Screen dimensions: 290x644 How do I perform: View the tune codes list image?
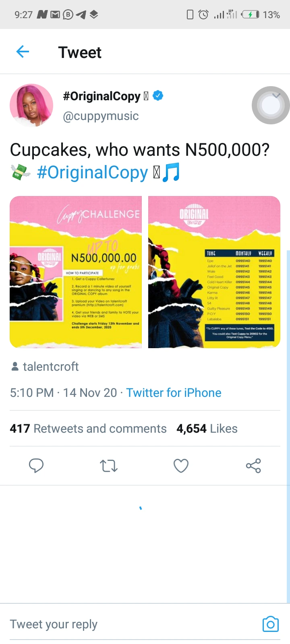[x=214, y=272]
